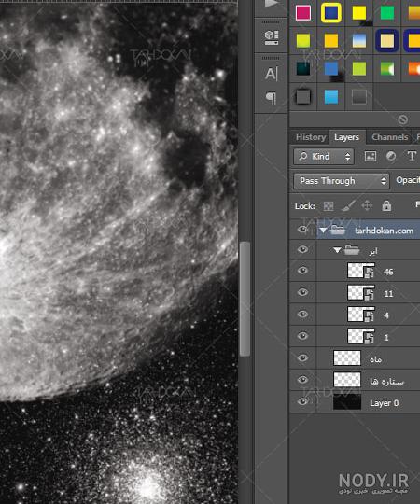This screenshot has width=420, height=504.
Task: Switch to the Channels tab
Action: pyautogui.click(x=390, y=137)
